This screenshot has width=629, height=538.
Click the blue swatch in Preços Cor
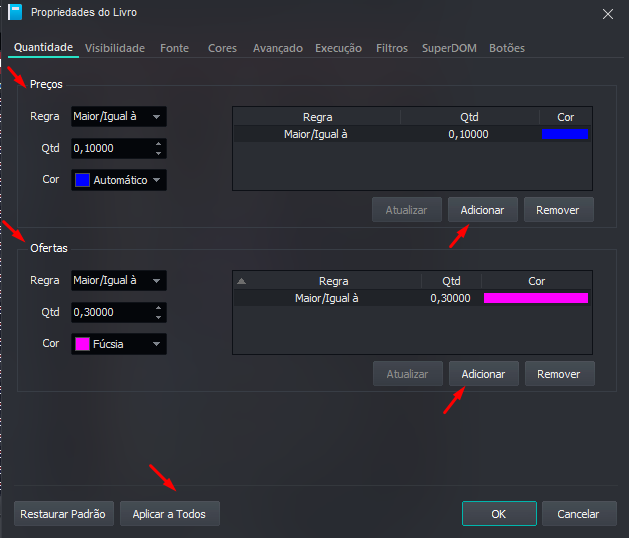tap(82, 180)
